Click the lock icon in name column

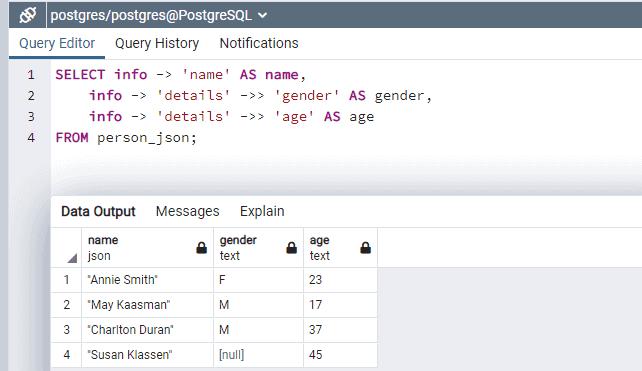tap(201, 248)
